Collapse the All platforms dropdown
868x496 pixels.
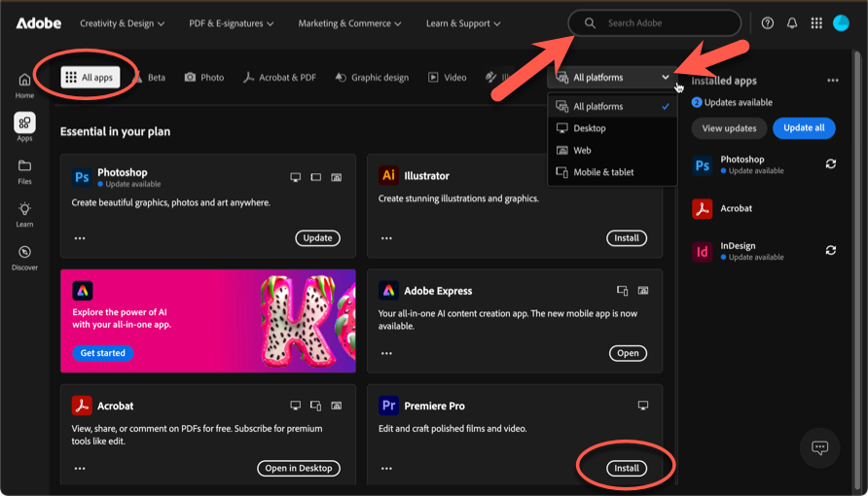[x=612, y=78]
